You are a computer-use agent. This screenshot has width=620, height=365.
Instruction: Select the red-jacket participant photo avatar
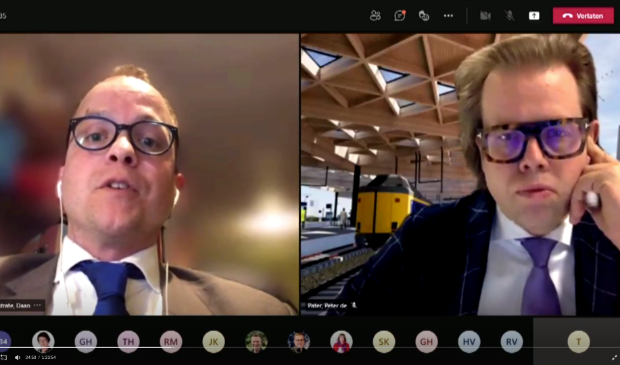(x=341, y=342)
